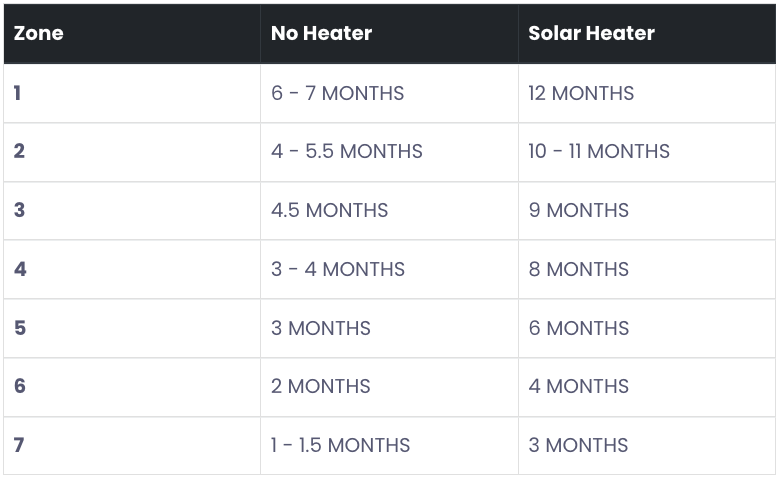Click the "6 - 7 MONTHS" cell

point(337,93)
